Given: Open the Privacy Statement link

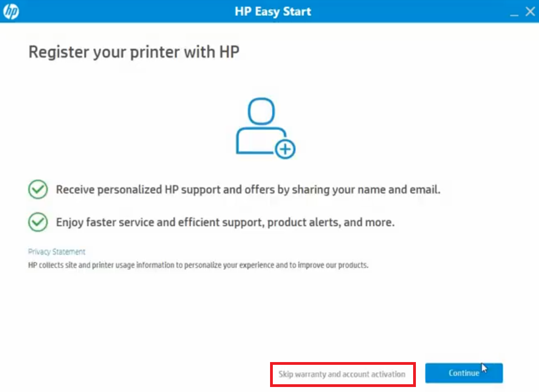Looking at the screenshot, I should pyautogui.click(x=57, y=252).
